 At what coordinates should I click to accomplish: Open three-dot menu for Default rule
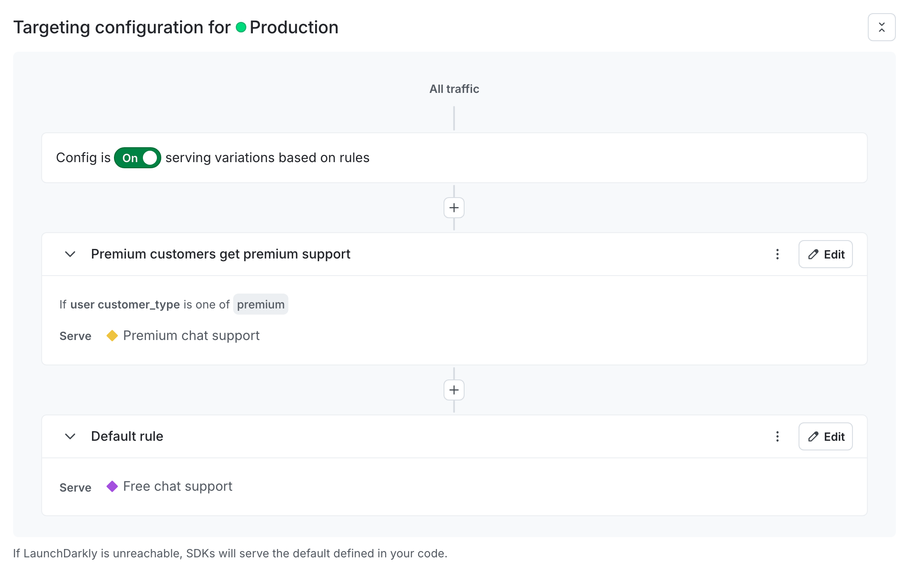pyautogui.click(x=778, y=436)
